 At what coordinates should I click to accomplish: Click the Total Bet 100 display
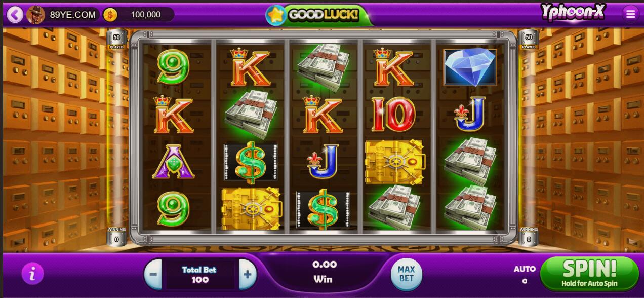(x=200, y=274)
